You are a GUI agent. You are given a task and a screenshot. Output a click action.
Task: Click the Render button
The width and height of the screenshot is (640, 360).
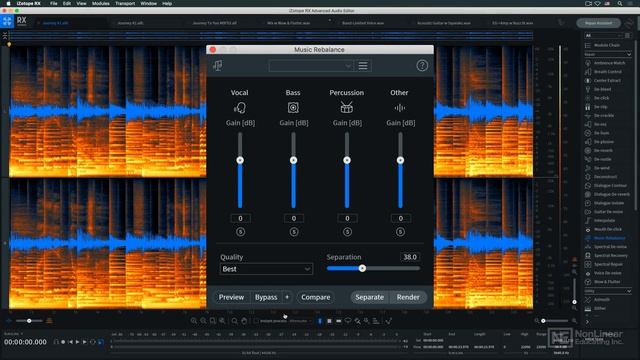click(408, 297)
